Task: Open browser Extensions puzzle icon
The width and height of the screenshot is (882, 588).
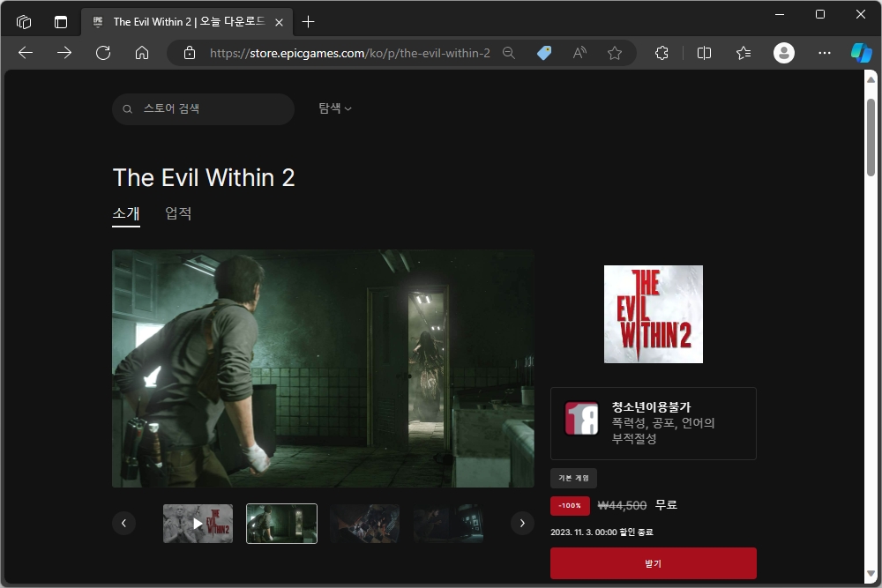Action: click(662, 53)
